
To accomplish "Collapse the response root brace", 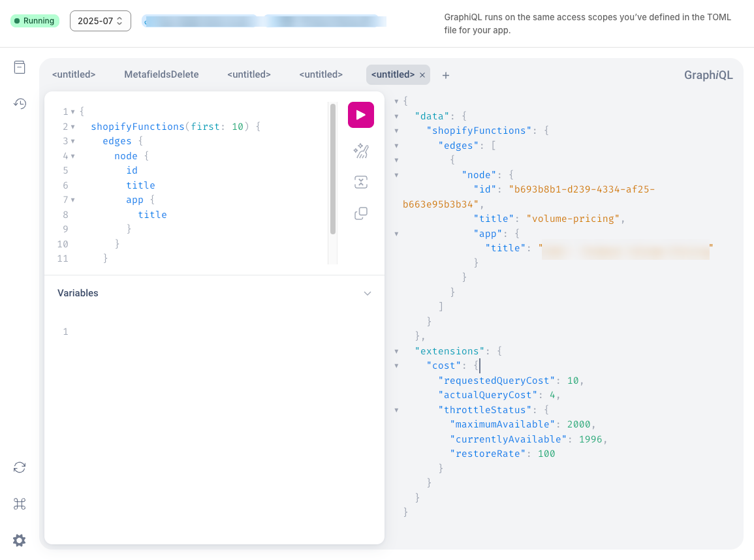I will 396,101.
